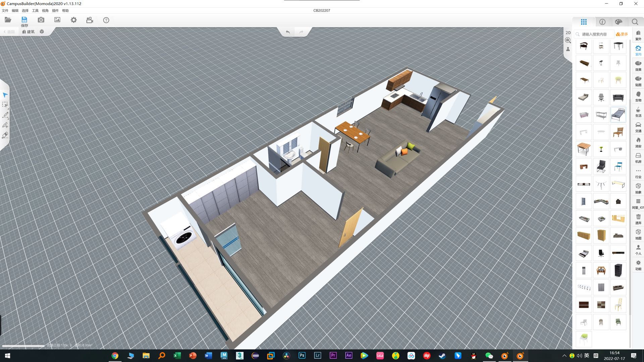Switch to the info properties tab
644x362 pixels.
coord(602,22)
